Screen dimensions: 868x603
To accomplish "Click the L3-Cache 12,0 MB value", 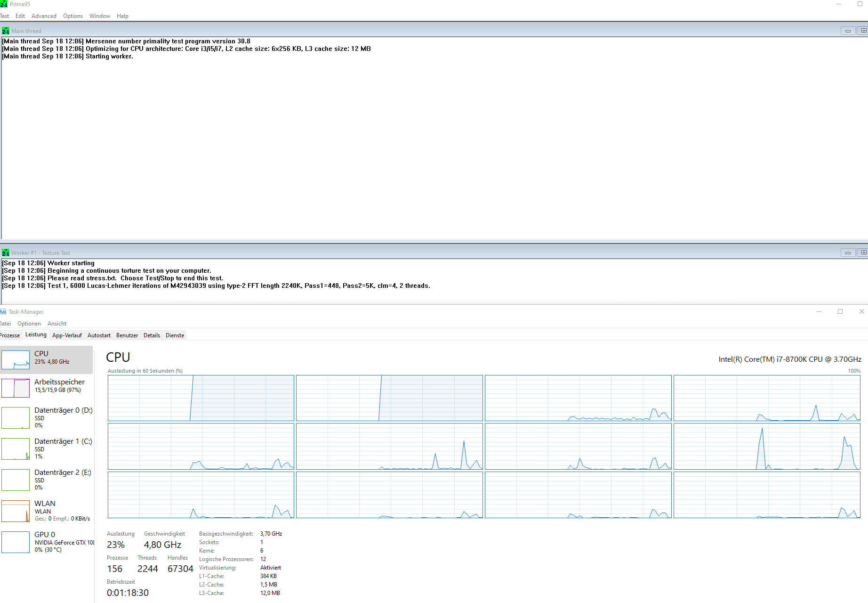I will point(270,593).
